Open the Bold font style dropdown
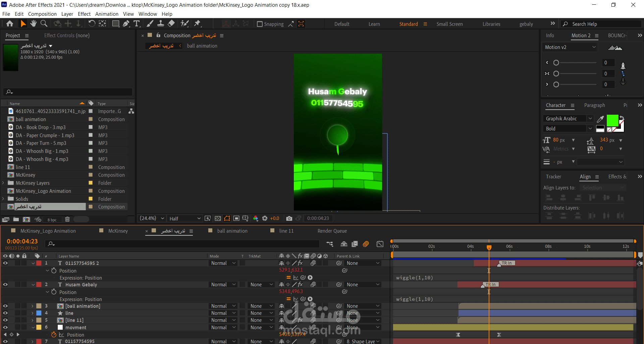The image size is (644, 344). (x=568, y=129)
